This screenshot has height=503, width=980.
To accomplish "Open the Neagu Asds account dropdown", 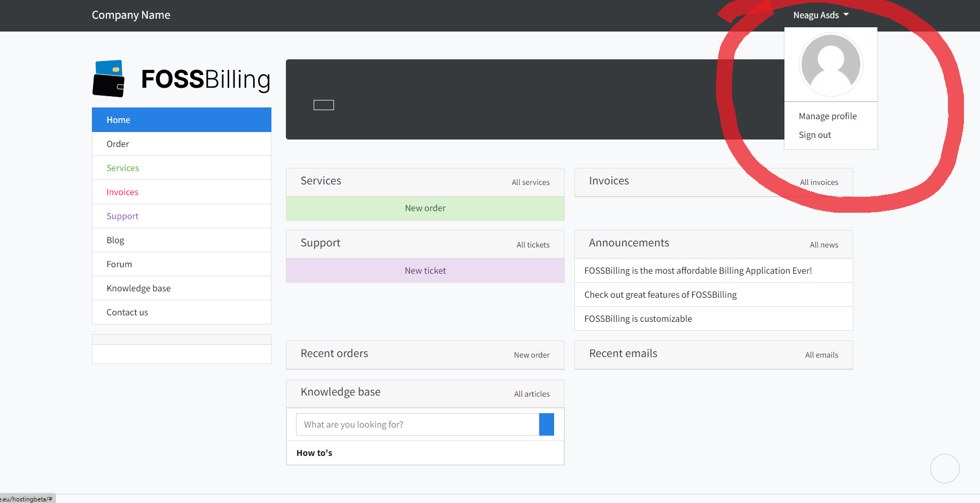I will [821, 15].
